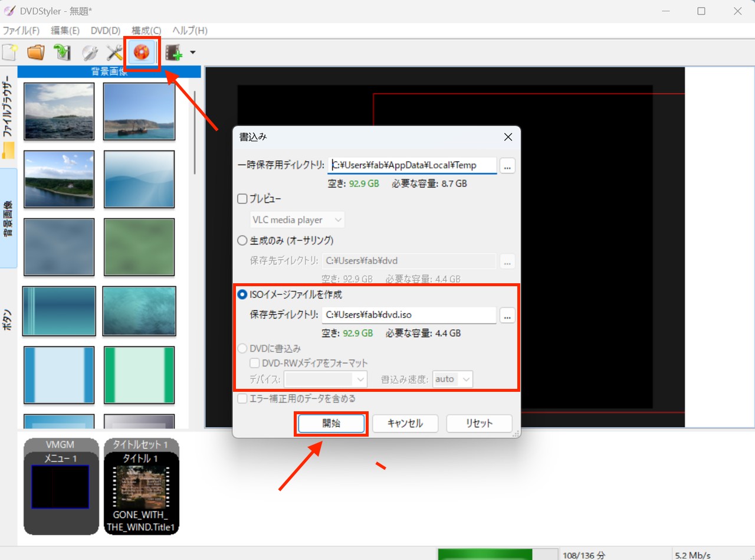Open DVD options wrench icon

(89, 53)
